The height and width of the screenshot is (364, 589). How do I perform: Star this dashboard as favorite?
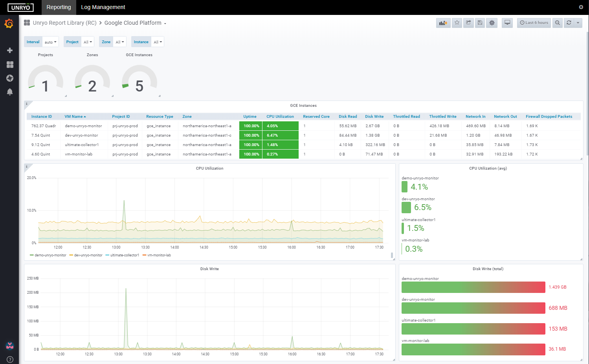[x=457, y=23]
